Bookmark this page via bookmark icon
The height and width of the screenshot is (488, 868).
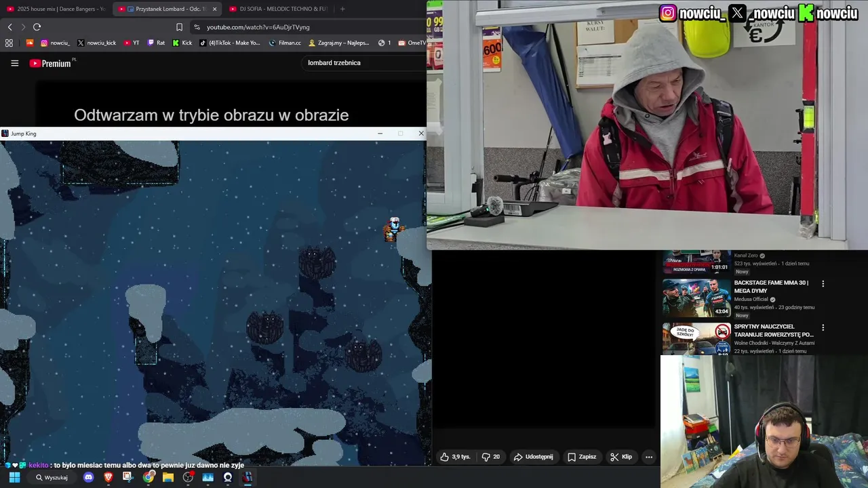coord(179,27)
